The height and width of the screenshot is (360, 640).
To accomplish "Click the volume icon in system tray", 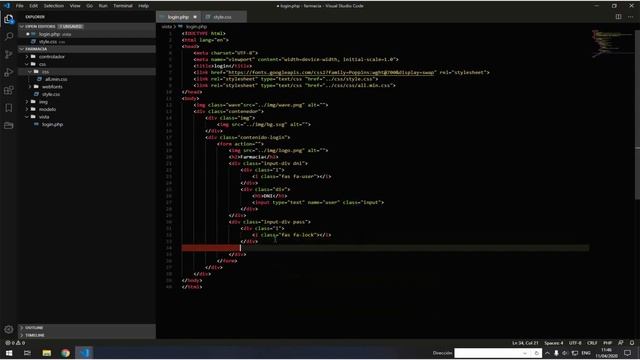I will pyautogui.click(x=565, y=353).
